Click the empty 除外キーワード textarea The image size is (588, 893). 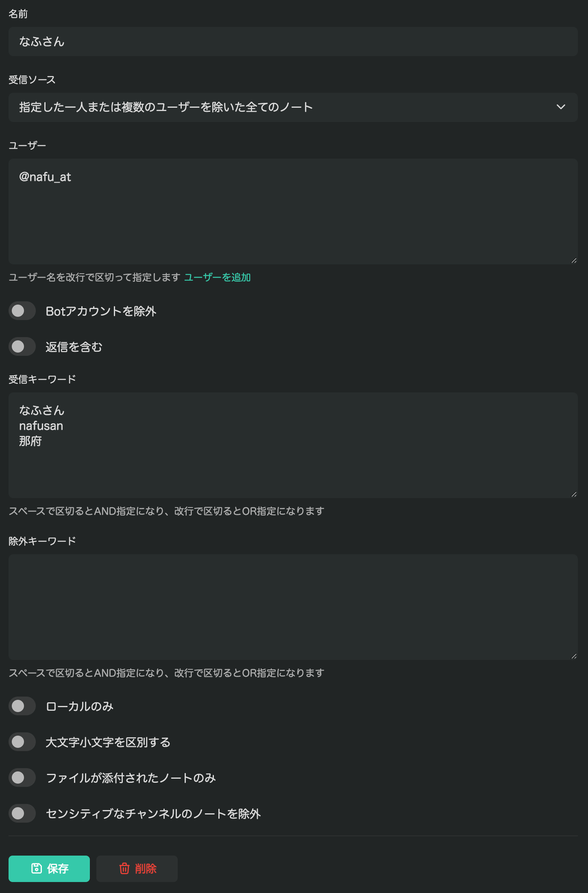tap(293, 607)
